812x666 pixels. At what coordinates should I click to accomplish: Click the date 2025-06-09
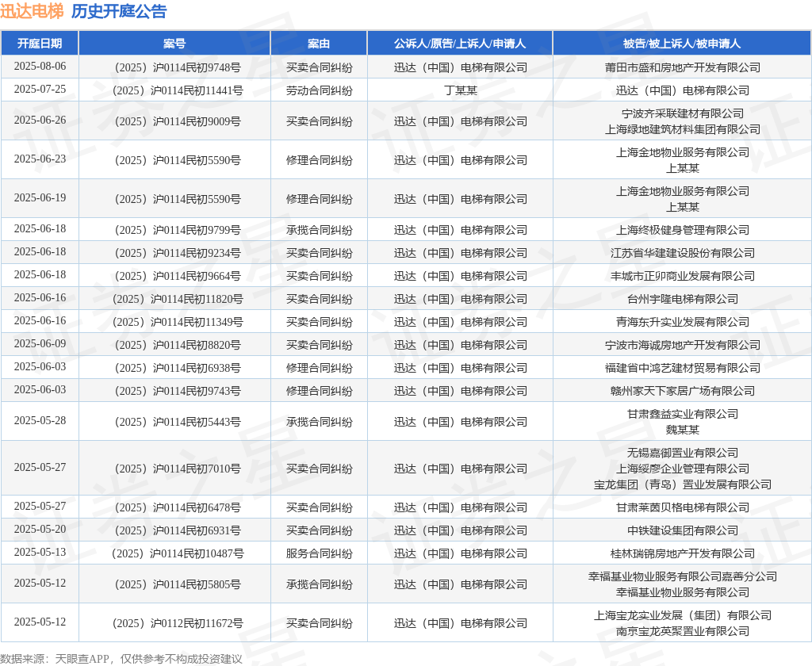(x=40, y=344)
